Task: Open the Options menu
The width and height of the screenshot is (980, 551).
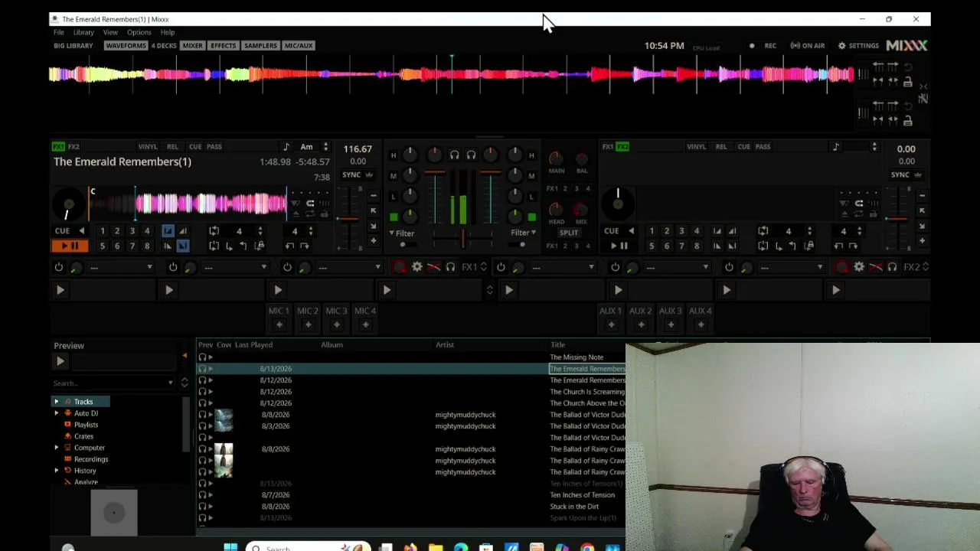Action: click(139, 33)
